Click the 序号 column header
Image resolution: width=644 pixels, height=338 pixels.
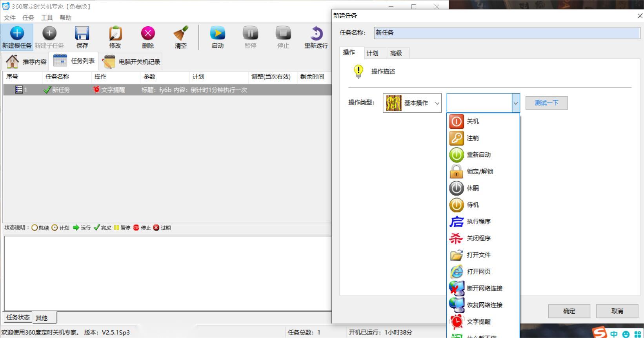coord(23,77)
